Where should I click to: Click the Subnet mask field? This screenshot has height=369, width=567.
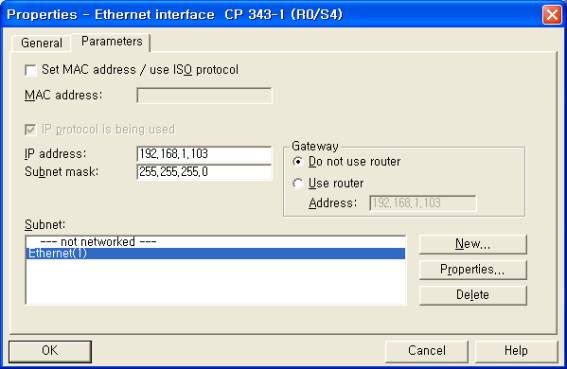pyautogui.click(x=204, y=171)
